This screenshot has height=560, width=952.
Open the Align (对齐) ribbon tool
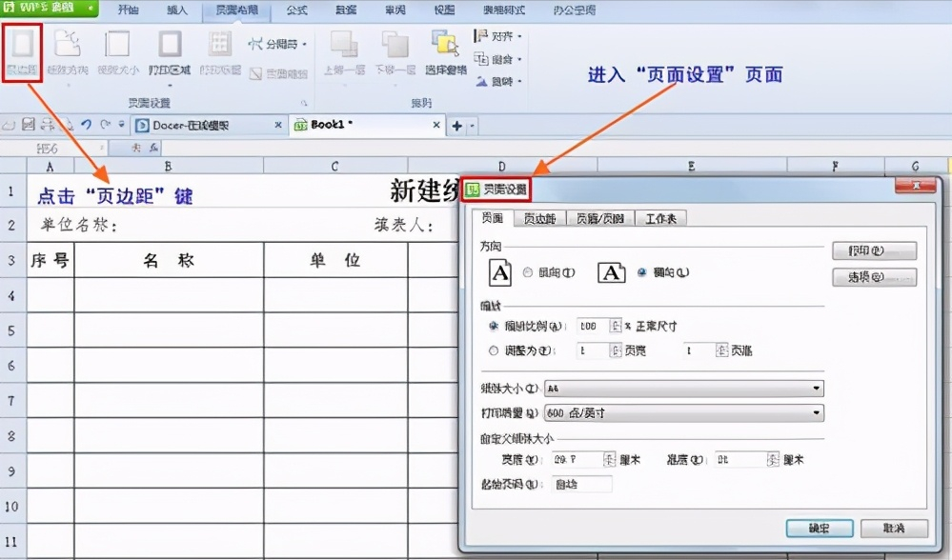tap(497, 36)
